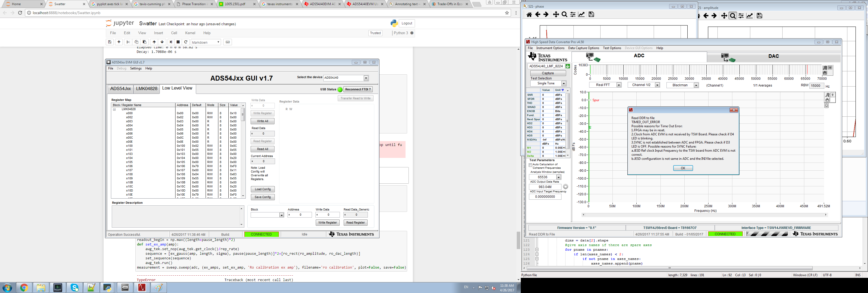Click Home icon in S21-phase plot toolbar
Screen dimensions: 868x293
coord(529,14)
